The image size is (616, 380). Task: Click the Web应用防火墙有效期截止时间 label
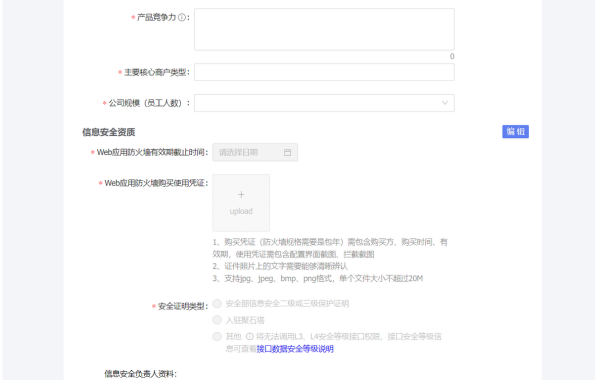coord(152,152)
